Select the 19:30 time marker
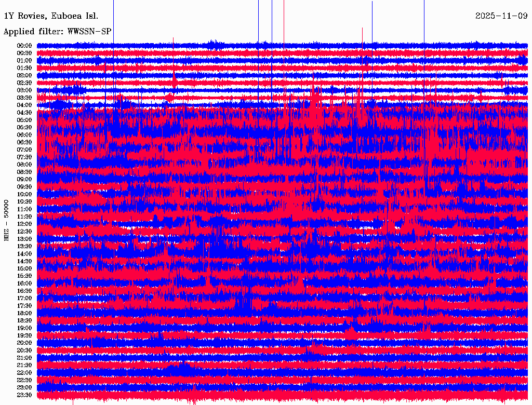This screenshot has width=532, height=405. tap(24, 335)
